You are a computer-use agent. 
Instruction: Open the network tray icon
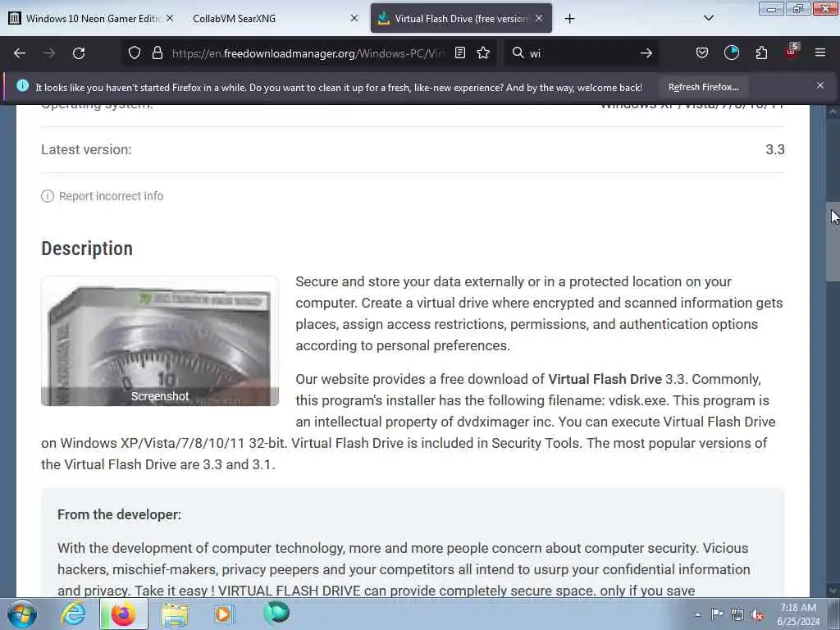click(737, 614)
